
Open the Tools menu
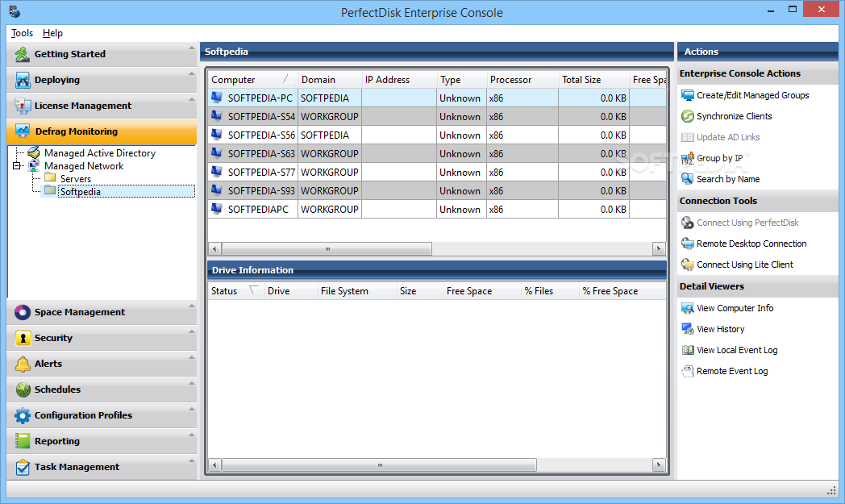[x=22, y=33]
